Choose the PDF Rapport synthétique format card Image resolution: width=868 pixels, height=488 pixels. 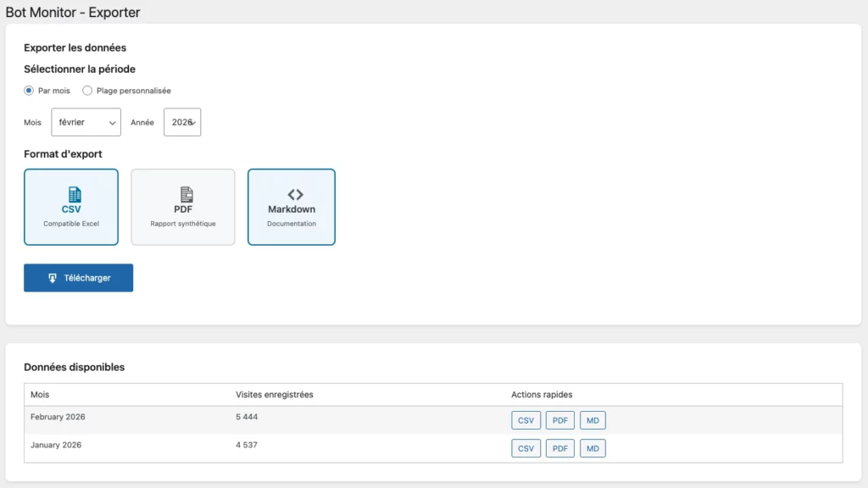click(183, 207)
